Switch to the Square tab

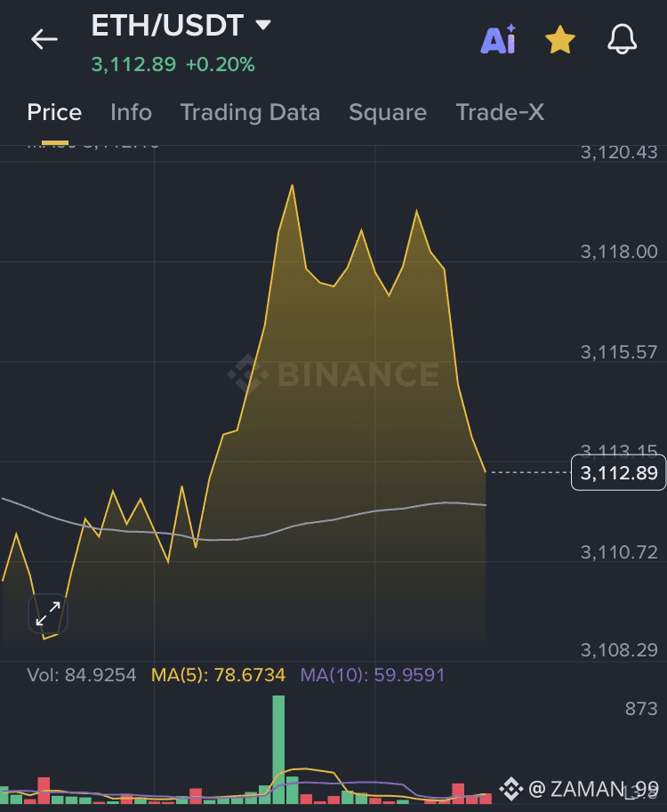(388, 113)
